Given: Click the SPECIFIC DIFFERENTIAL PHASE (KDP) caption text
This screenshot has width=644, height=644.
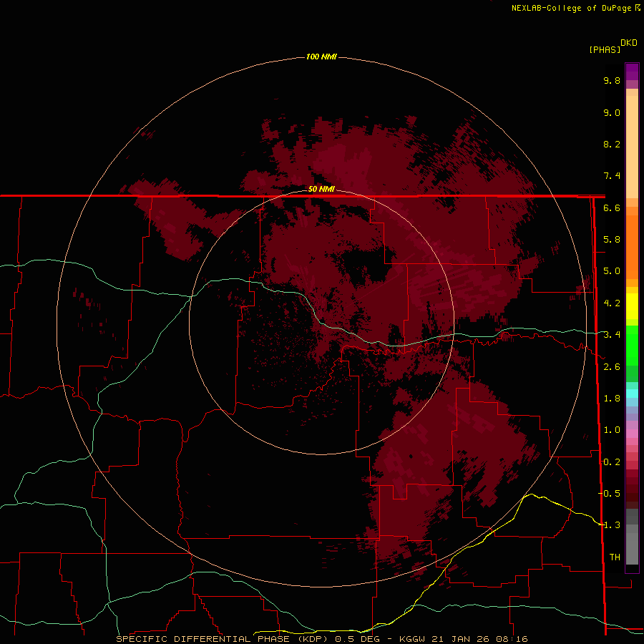Looking at the screenshot, I should (223, 639).
